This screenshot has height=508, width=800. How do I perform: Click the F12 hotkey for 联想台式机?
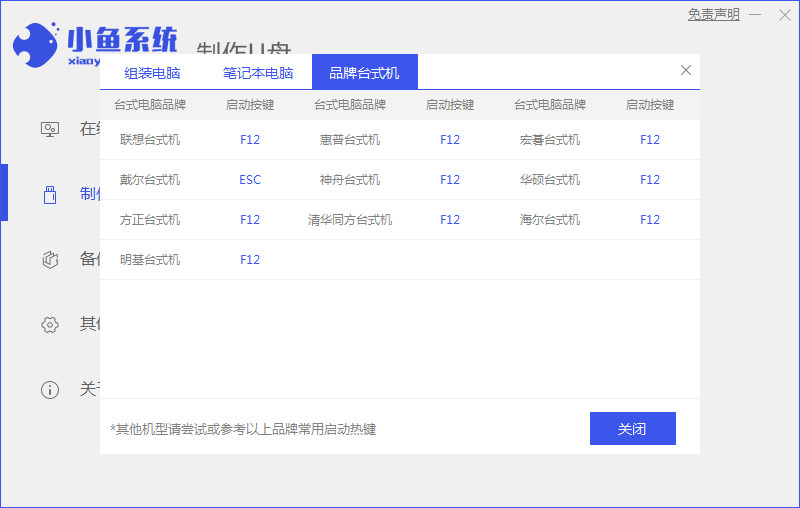click(x=250, y=140)
